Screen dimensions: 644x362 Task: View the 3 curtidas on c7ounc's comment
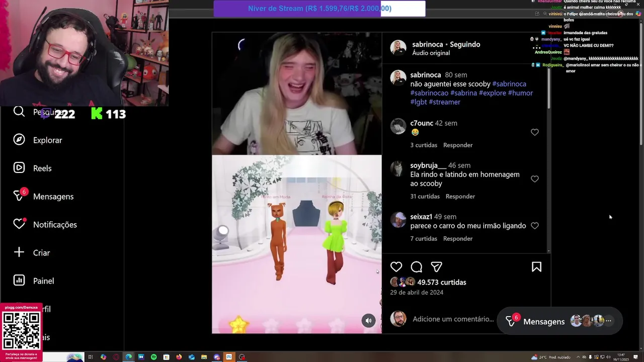point(424,145)
